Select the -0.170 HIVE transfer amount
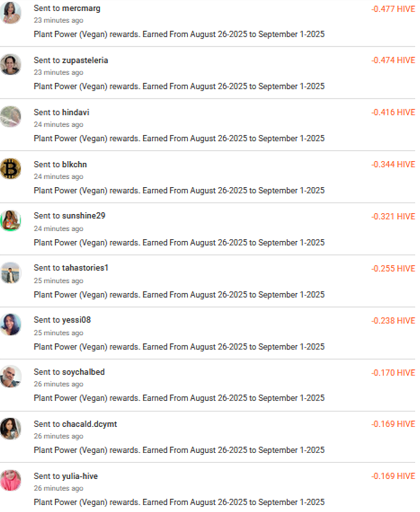This screenshot has width=420, height=512. (393, 373)
